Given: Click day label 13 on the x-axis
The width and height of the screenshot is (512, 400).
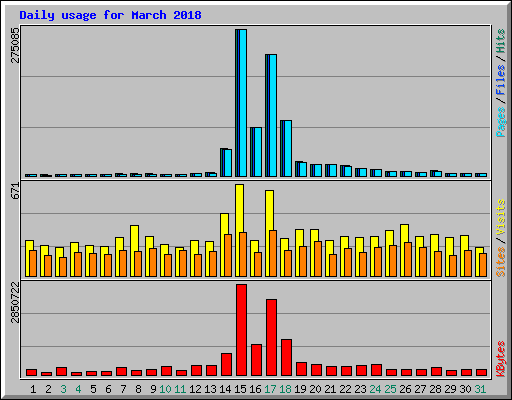Looking at the screenshot, I should [210, 389].
